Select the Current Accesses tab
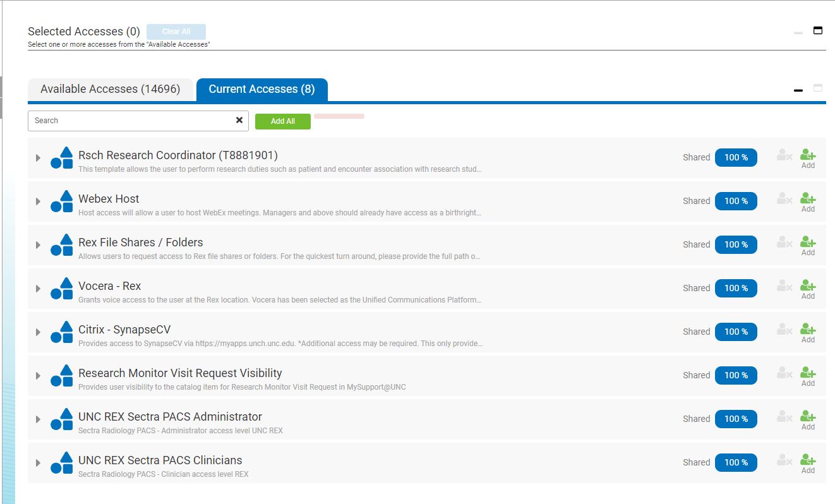This screenshot has height=504, width=835. click(261, 90)
